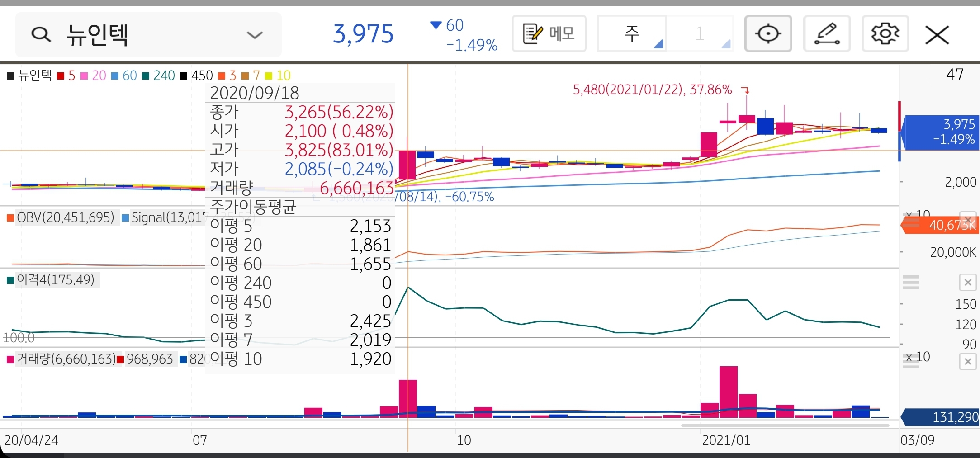The image size is (980, 458).
Task: Click the 고가 3,825(83.01%) row
Action: (x=301, y=150)
